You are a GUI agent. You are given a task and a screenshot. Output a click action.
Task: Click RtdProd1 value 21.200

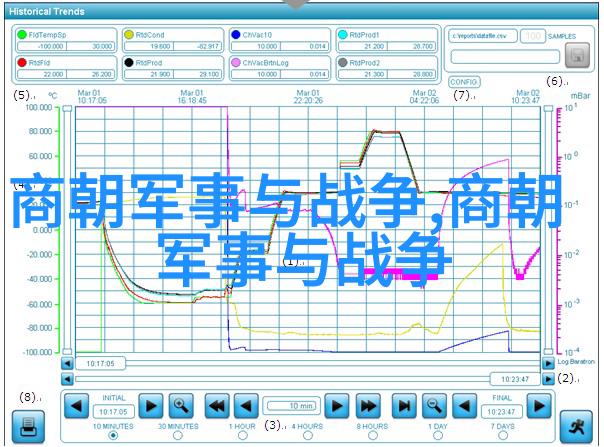coord(362,46)
